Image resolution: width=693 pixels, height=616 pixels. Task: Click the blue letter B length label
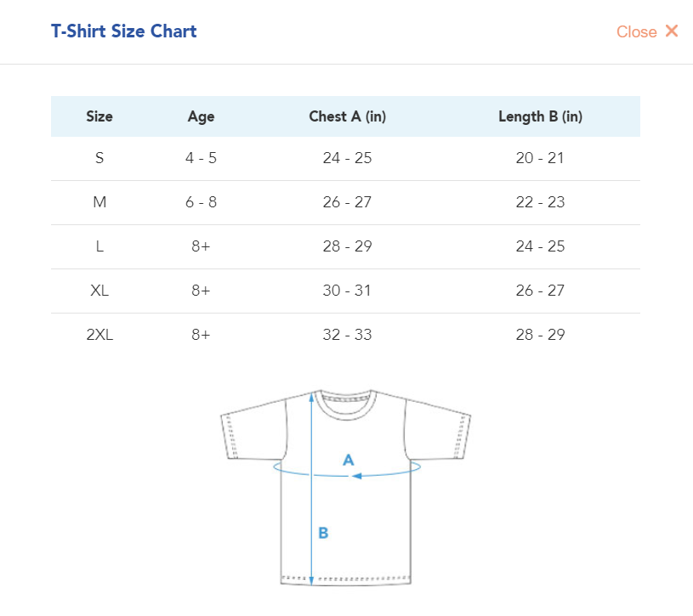323,533
